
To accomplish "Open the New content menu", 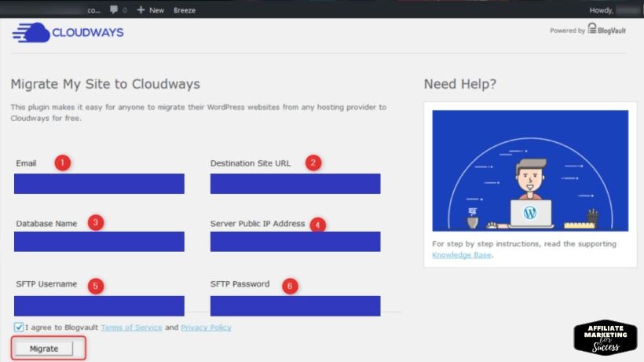I will (150, 10).
